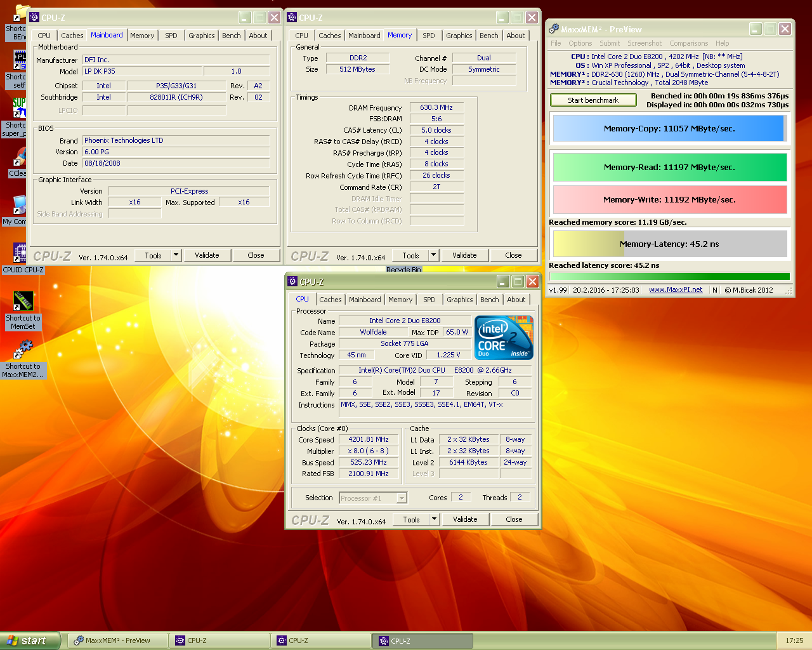Click Close in bottom CPU-Z window
This screenshot has width=812, height=650.
[514, 519]
